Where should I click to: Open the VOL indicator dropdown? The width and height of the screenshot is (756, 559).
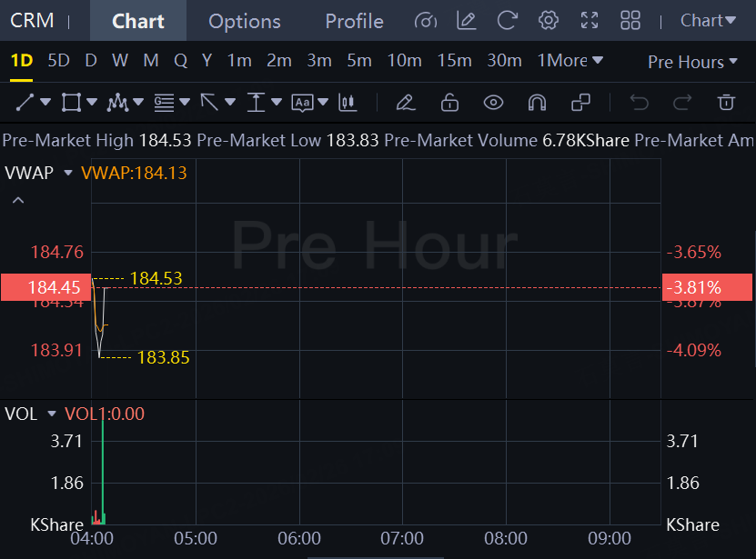(52, 414)
